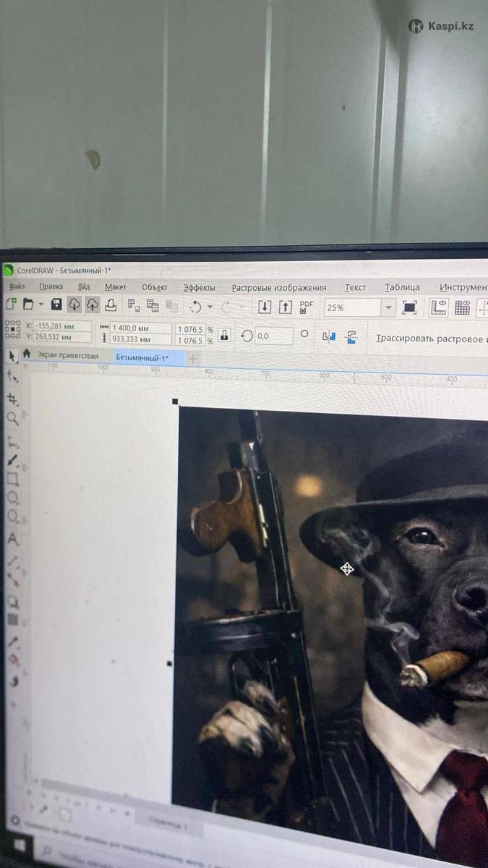488x868 pixels.
Task: Choose the Rectangle tool
Action: coord(12,479)
